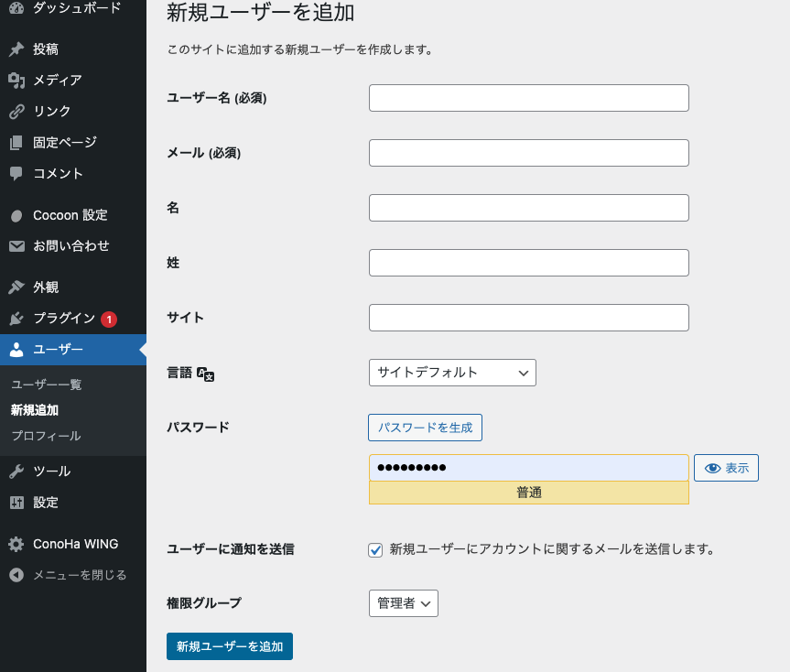
Task: Click the plugin icon beside プラグイン
Action: 16,319
